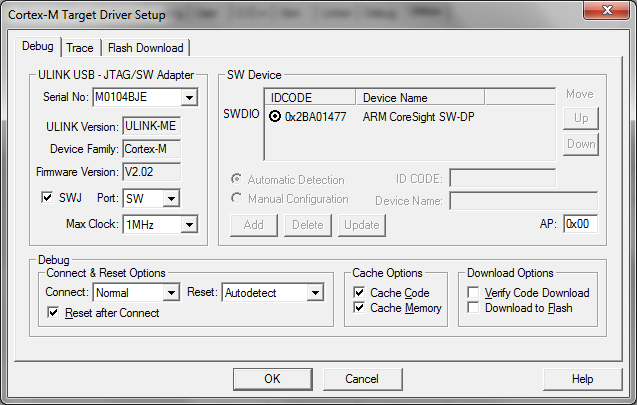Open the Reset type dropdown
This screenshot has height=405, width=637.
point(315,293)
